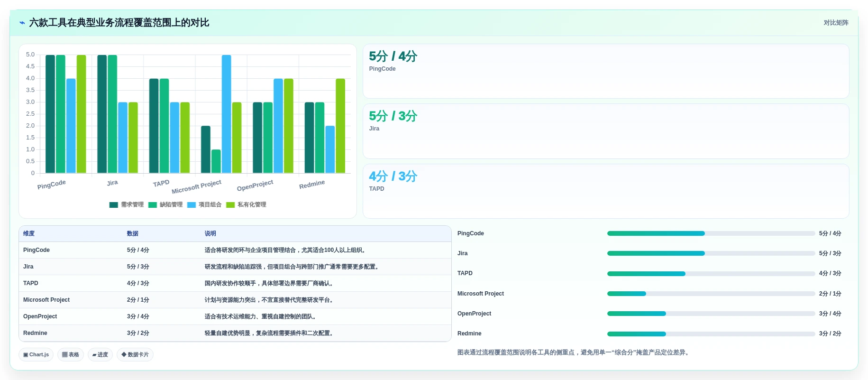
Task: Open the Jira 5分 / 3分 data card
Action: tap(606, 131)
